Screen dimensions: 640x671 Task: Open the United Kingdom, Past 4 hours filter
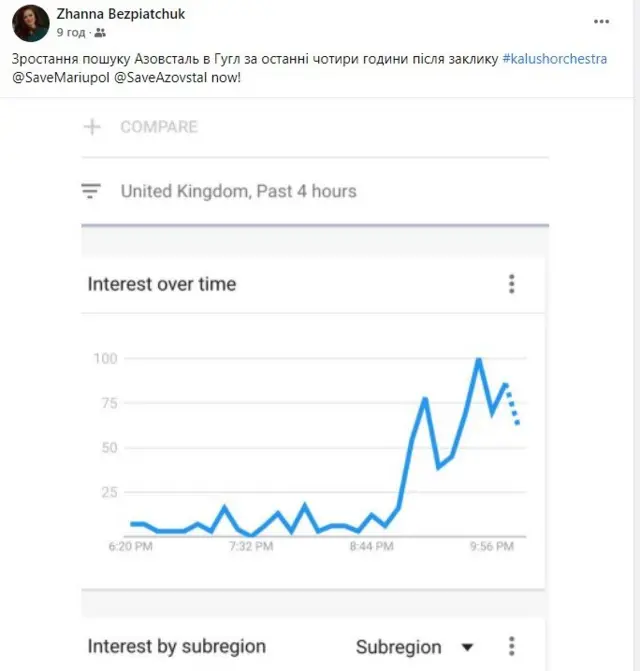(238, 191)
